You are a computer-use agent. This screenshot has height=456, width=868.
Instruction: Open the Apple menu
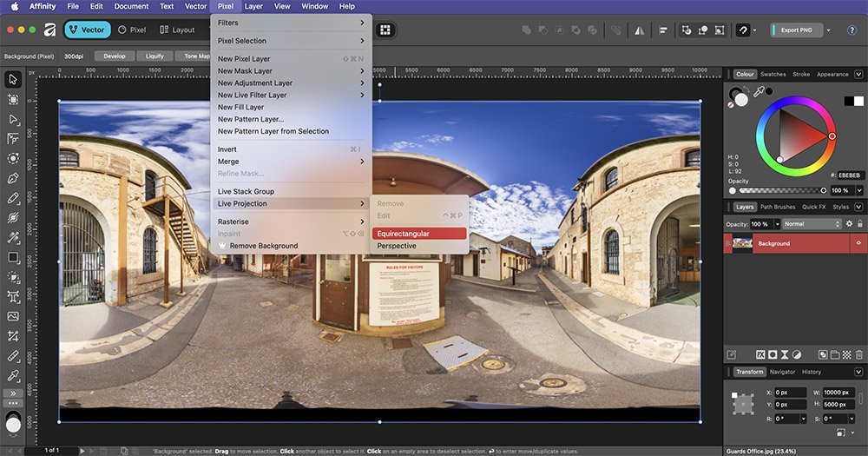pyautogui.click(x=15, y=6)
